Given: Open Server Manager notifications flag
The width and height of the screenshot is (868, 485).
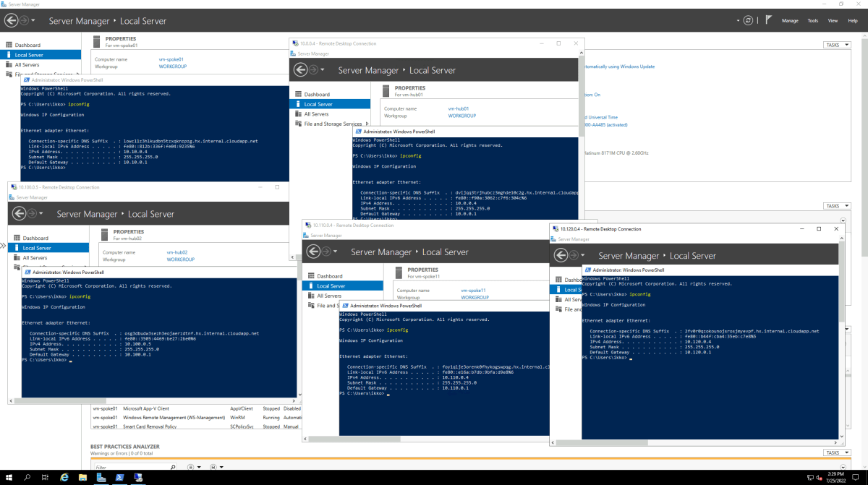Looking at the screenshot, I should coord(768,20).
